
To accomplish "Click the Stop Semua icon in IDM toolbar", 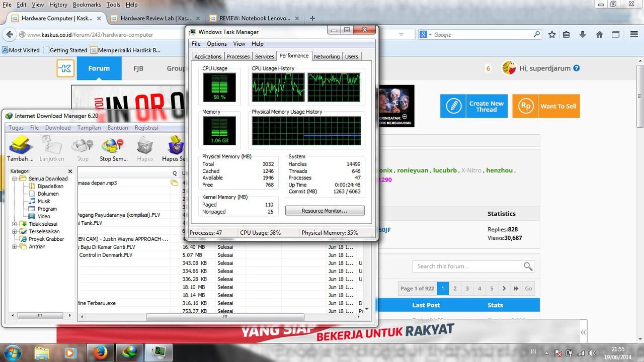I will 113,146.
